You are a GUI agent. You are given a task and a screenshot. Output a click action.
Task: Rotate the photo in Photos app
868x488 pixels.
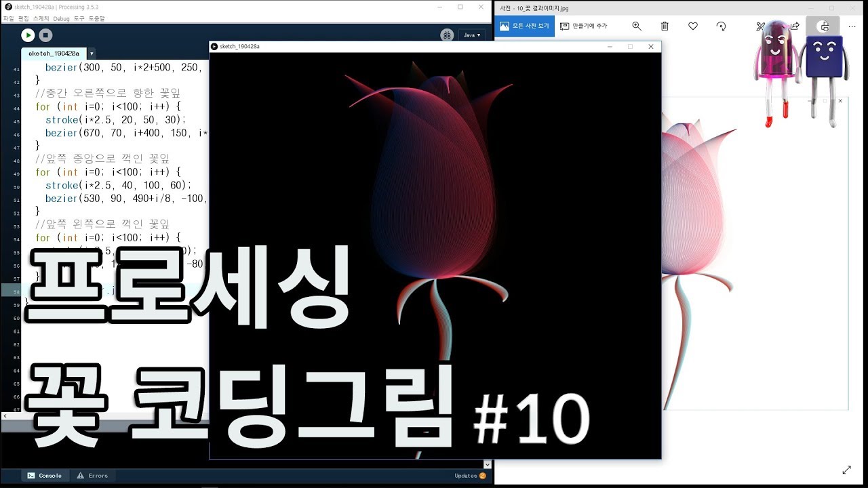[x=721, y=26]
